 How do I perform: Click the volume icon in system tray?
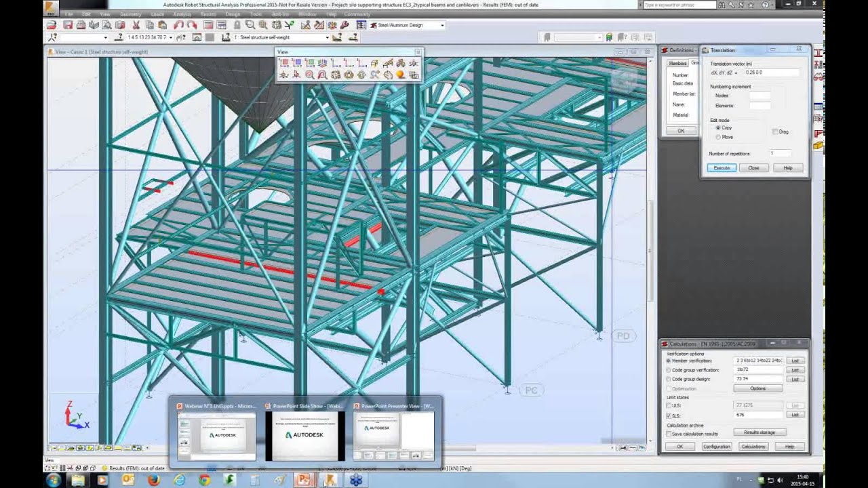780,479
